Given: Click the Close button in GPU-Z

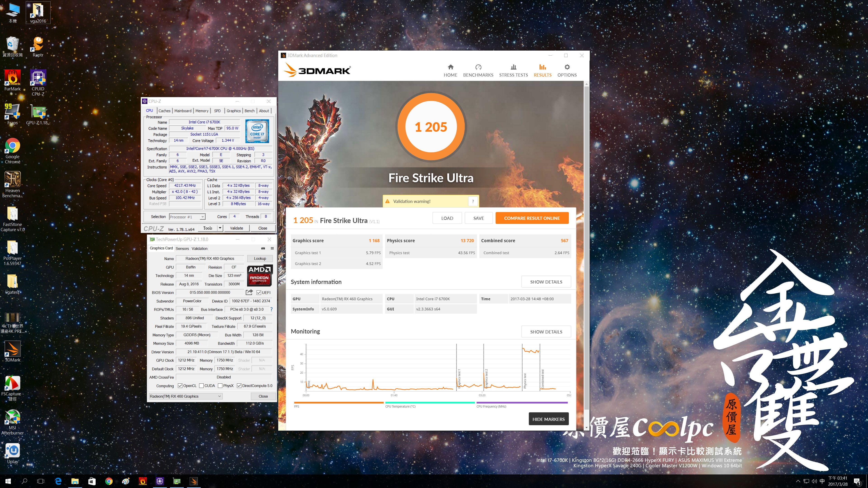Looking at the screenshot, I should click(x=263, y=396).
